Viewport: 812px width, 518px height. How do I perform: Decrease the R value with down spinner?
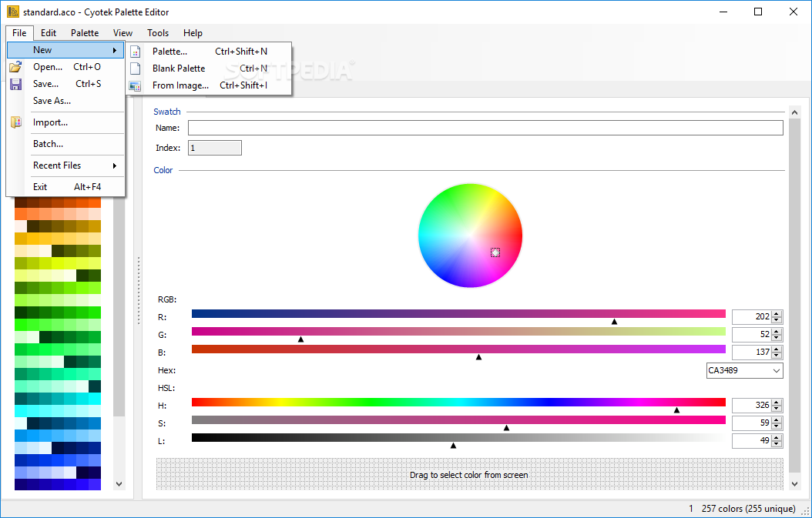click(777, 320)
